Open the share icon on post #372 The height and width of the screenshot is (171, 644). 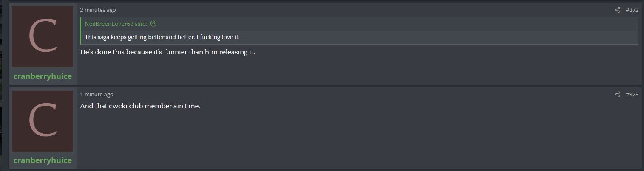(617, 10)
